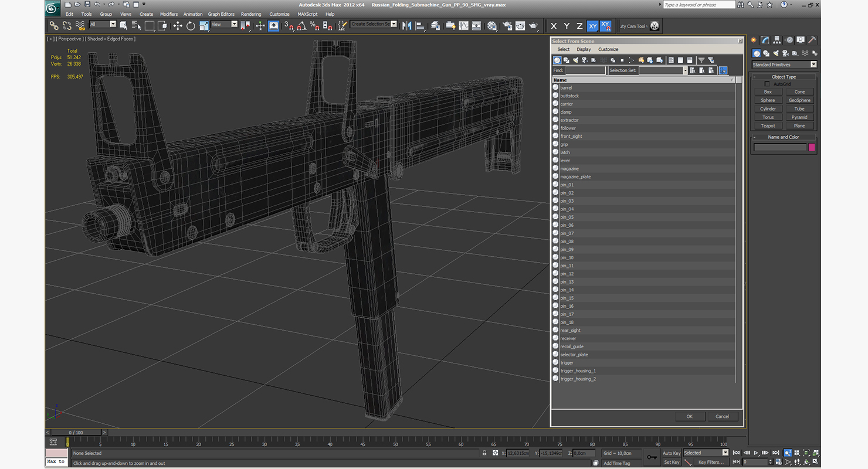The width and height of the screenshot is (868, 469).
Task: Open the Standard Primitives dropdown
Action: coord(784,64)
